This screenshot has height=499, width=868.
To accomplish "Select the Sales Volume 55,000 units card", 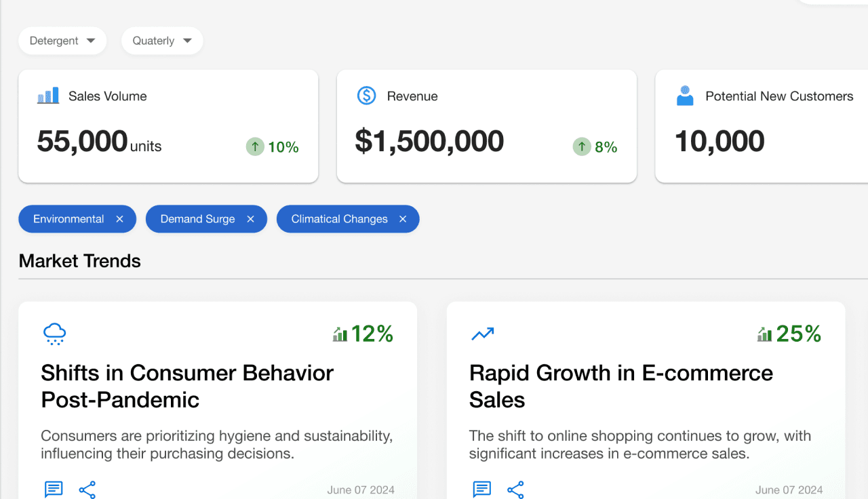I will click(168, 126).
